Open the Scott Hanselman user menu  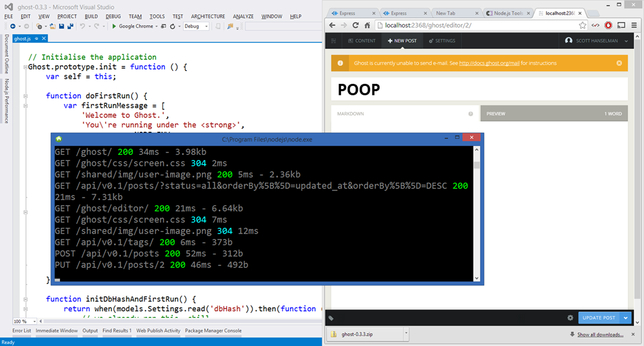[597, 41]
